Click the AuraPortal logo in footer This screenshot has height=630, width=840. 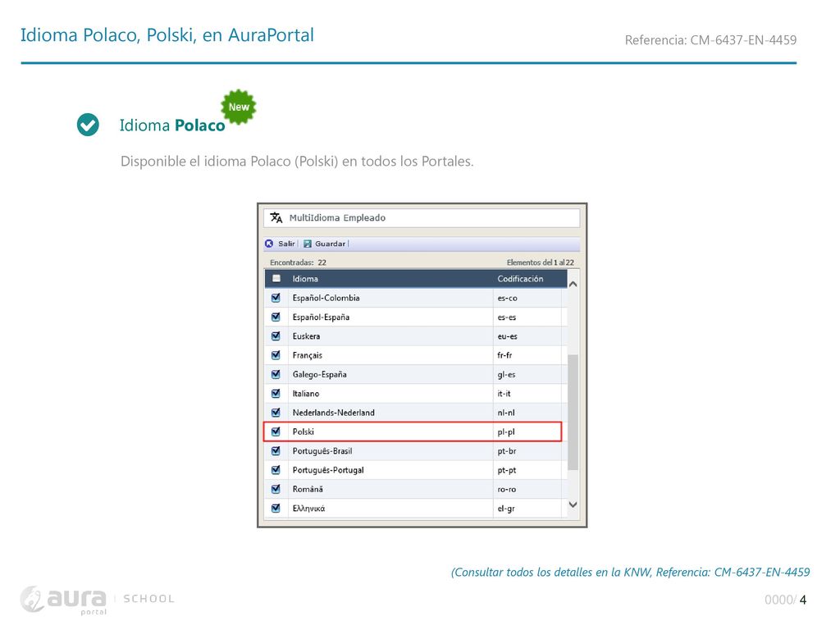[x=64, y=600]
